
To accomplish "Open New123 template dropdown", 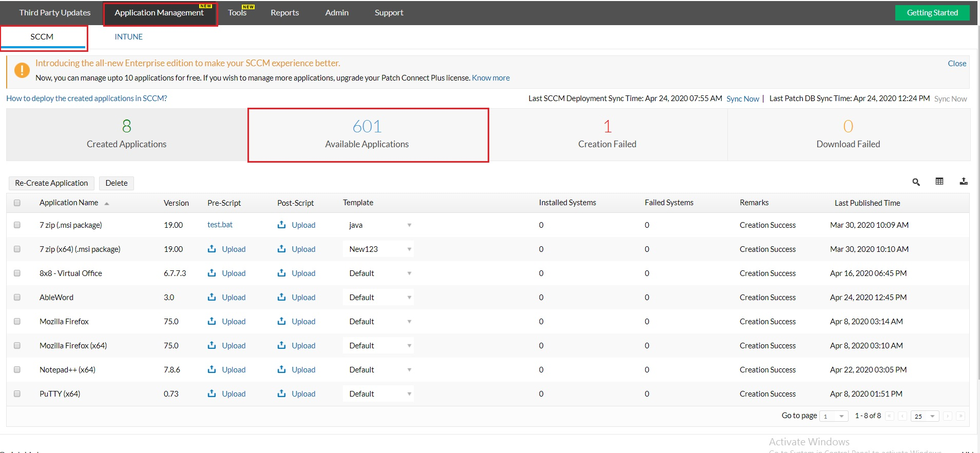I will (378, 249).
